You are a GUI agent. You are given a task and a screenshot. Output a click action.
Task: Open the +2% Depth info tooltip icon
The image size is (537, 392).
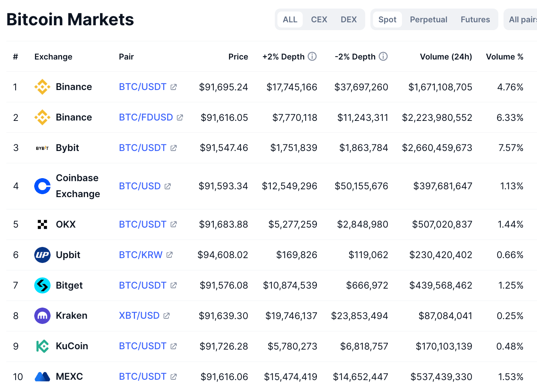(313, 57)
